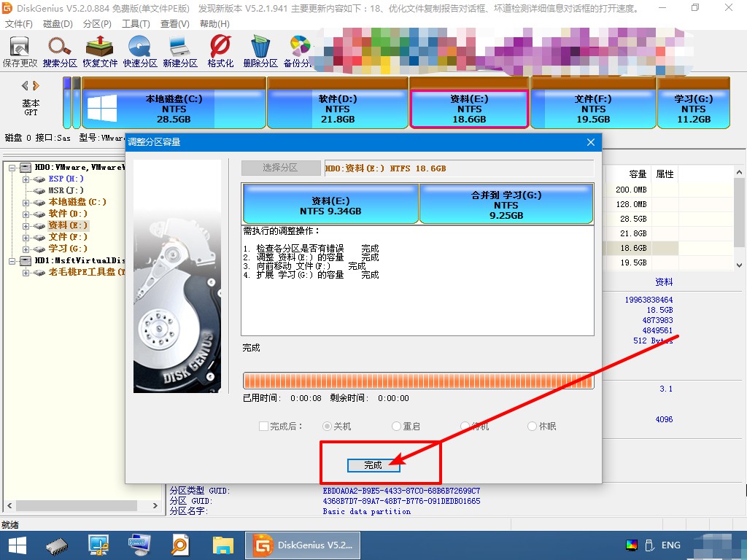Open the memory chip tool on taskbar

57,545
